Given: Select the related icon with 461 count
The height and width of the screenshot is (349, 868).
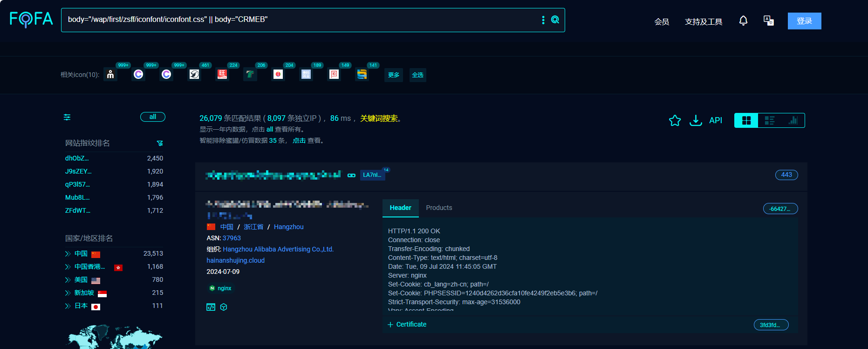Looking at the screenshot, I should click(194, 74).
